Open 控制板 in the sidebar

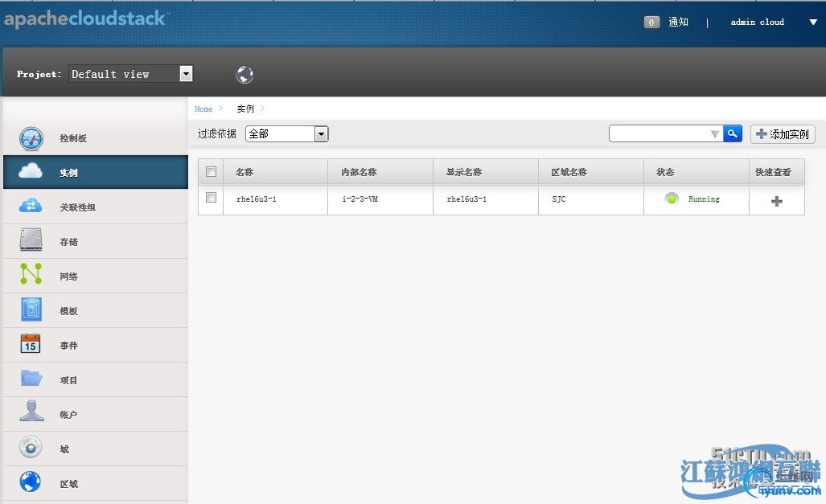(96, 138)
